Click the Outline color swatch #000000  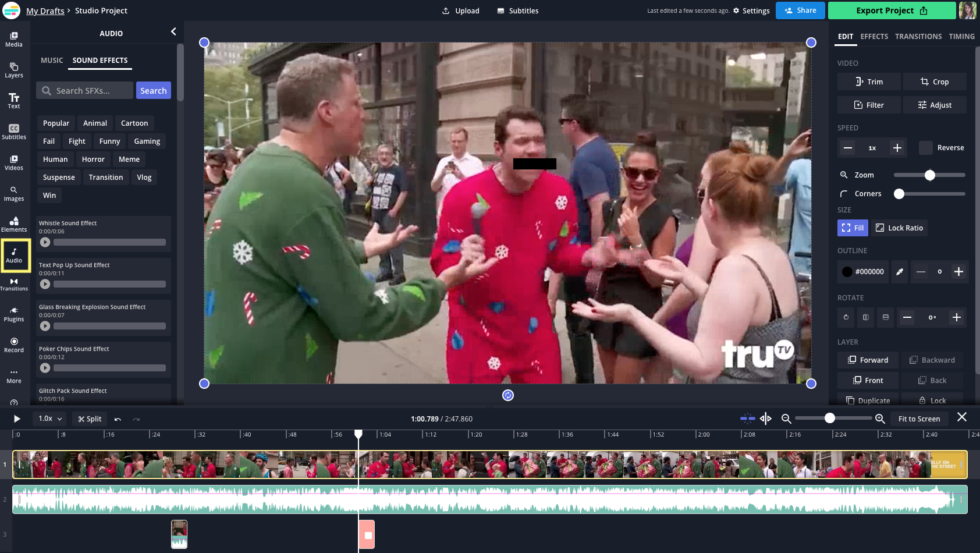click(847, 271)
